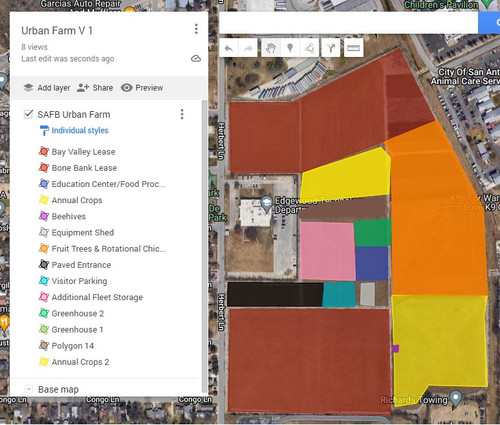
Task: Click the black Paved Entrance strip on map
Action: (275, 294)
